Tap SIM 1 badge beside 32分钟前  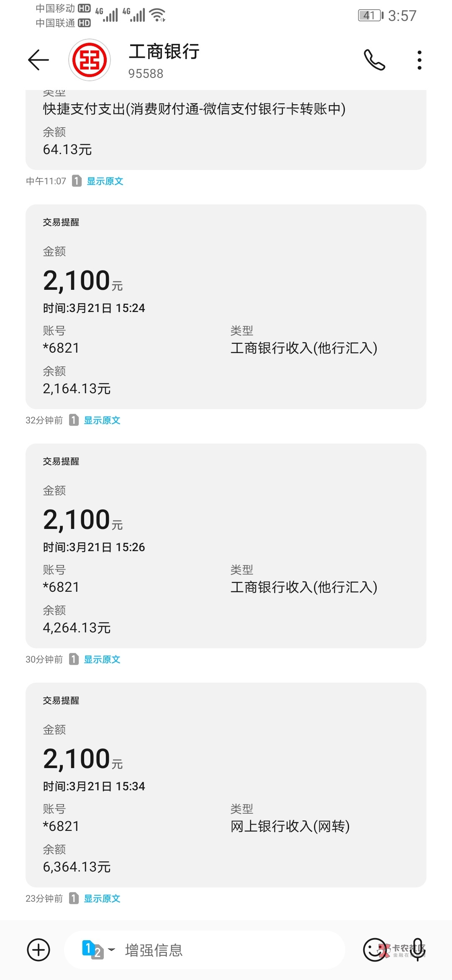pos(74,420)
